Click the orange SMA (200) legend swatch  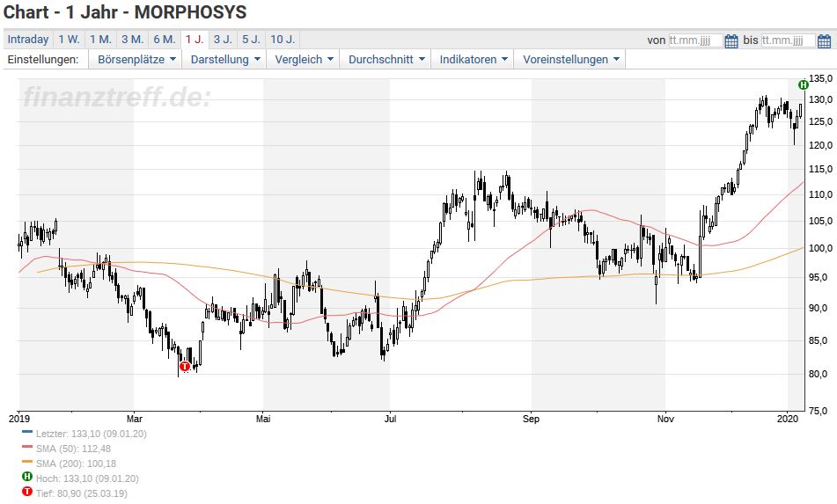(x=27, y=462)
